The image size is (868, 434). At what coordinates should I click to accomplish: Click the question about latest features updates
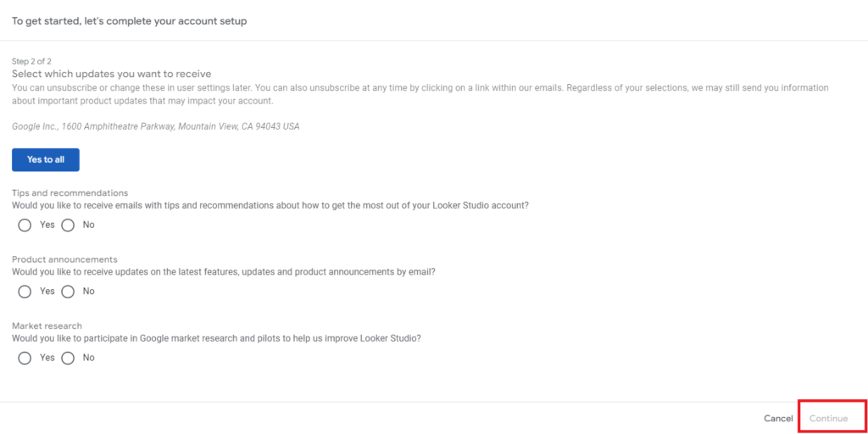click(x=223, y=271)
